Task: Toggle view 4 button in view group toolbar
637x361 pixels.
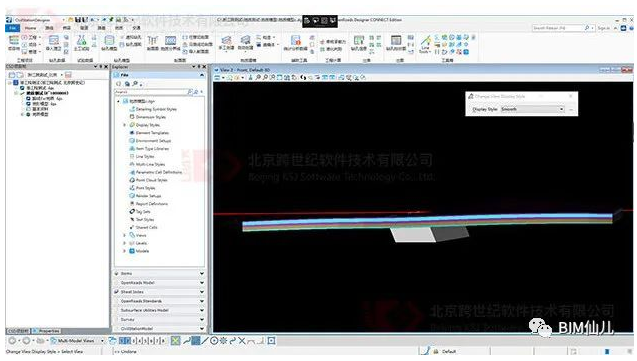Action: pyautogui.click(x=139, y=341)
